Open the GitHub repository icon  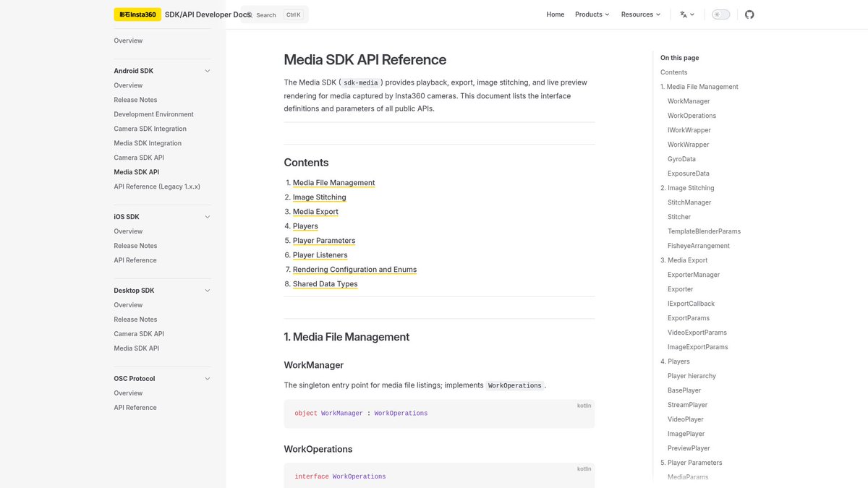tap(749, 14)
